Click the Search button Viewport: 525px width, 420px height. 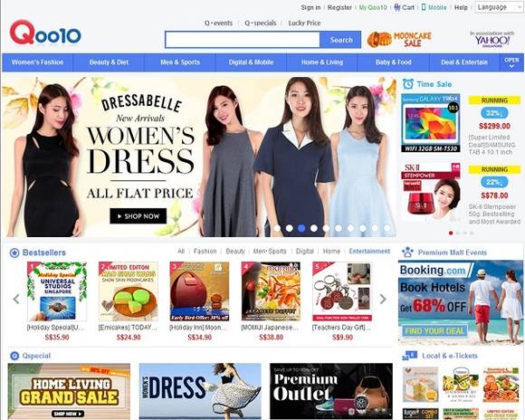click(x=341, y=40)
